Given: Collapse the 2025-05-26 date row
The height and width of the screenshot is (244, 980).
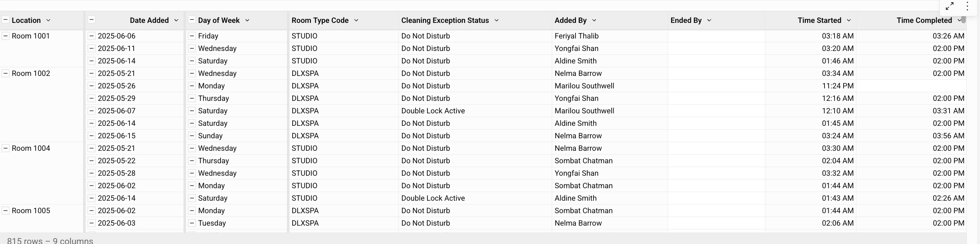Looking at the screenshot, I should click(91, 86).
